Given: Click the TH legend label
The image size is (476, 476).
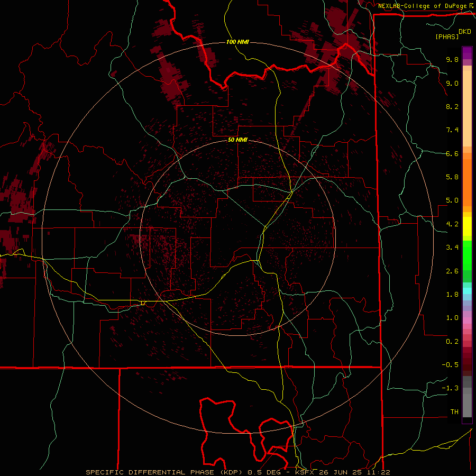Looking at the screenshot, I should tap(454, 412).
